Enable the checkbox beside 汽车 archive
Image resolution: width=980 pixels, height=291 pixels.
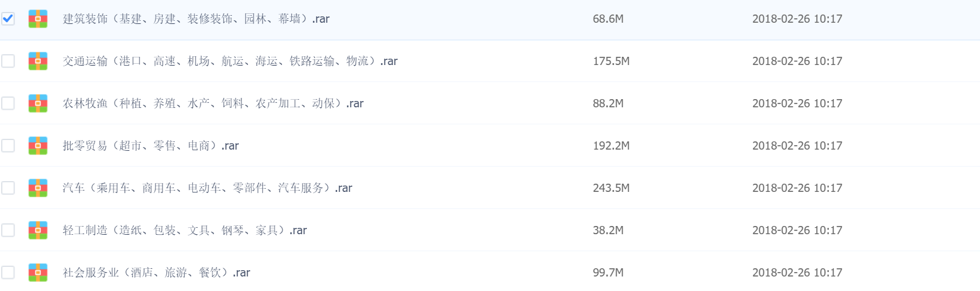click(8, 187)
